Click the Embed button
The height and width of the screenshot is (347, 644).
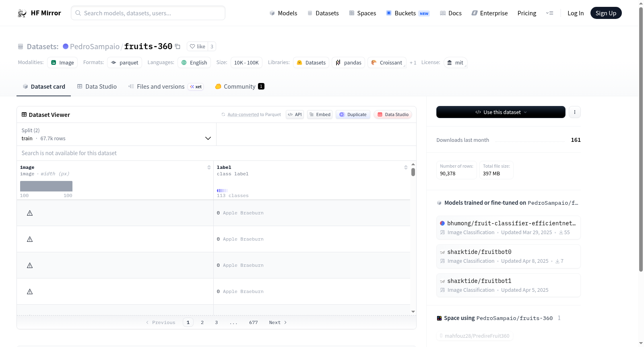[x=320, y=114]
